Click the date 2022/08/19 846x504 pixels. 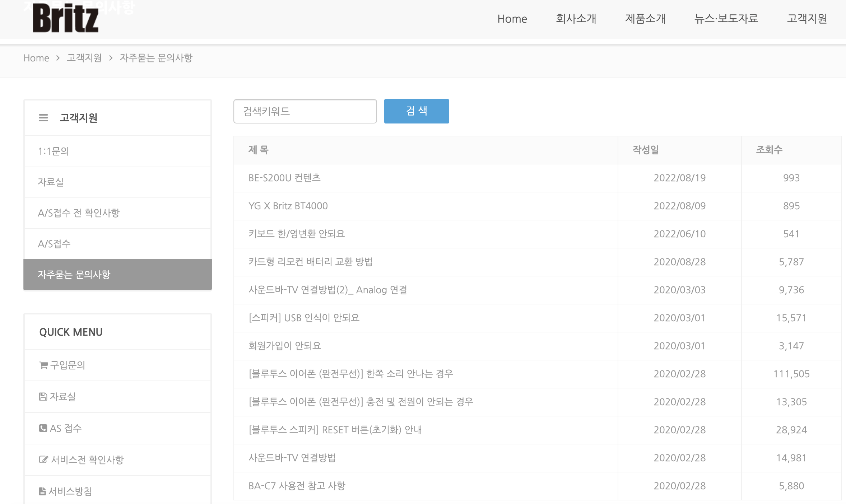(680, 178)
